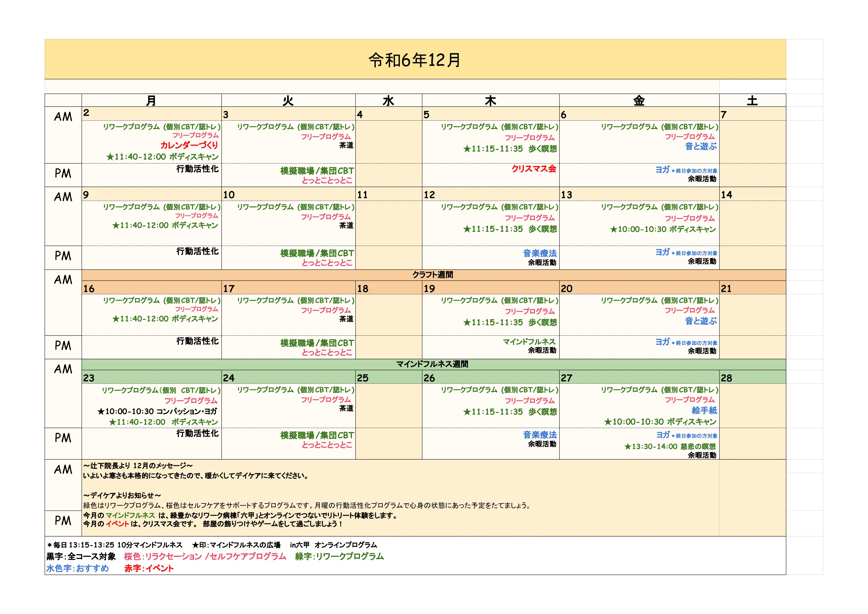The image size is (868, 614).
Task: Click 音と遊ぶ on December 6
Action: 701,146
